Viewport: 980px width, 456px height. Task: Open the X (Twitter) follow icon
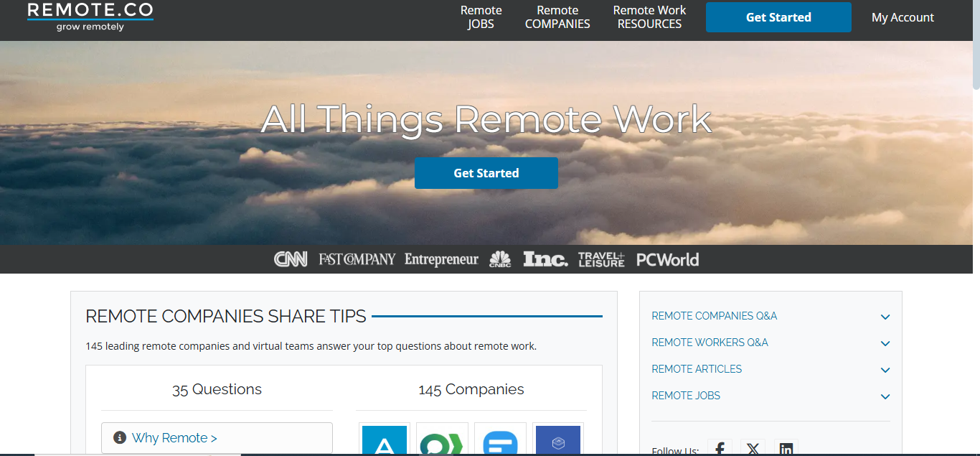point(753,448)
